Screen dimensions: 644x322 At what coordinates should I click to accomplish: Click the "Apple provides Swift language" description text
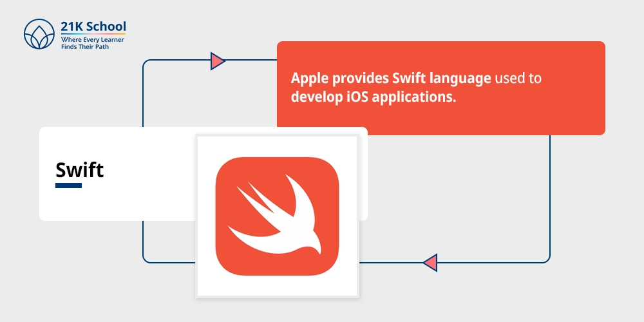coord(416,88)
